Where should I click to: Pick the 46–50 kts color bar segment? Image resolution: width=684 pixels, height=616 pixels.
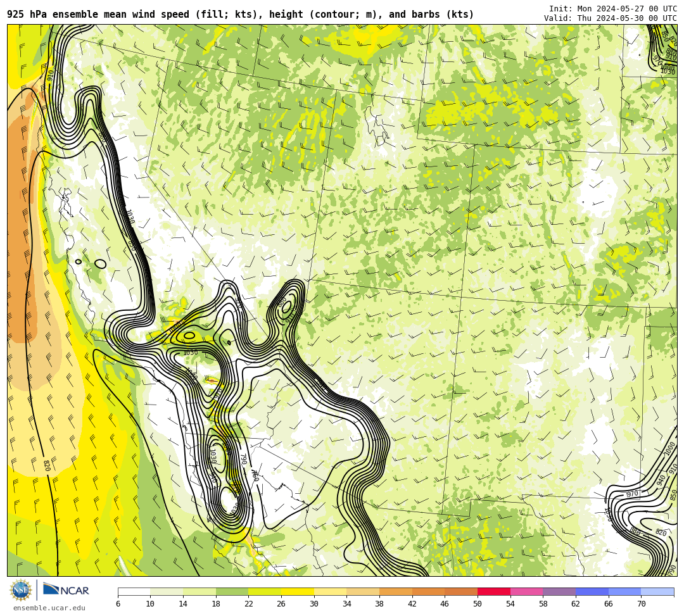click(x=461, y=591)
